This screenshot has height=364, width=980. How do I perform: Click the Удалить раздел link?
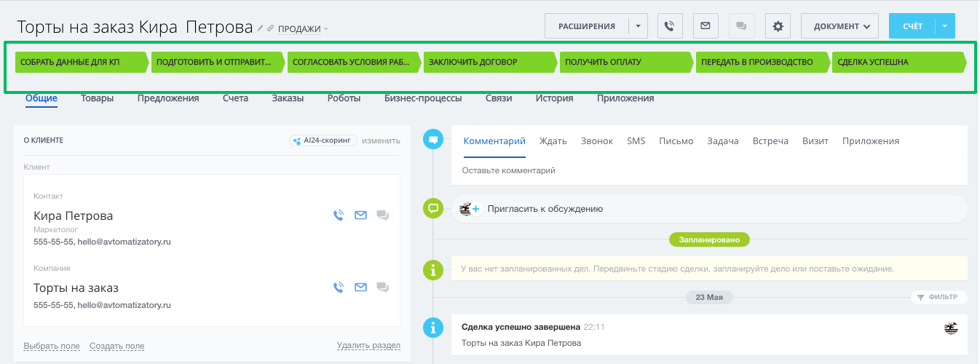point(368,346)
